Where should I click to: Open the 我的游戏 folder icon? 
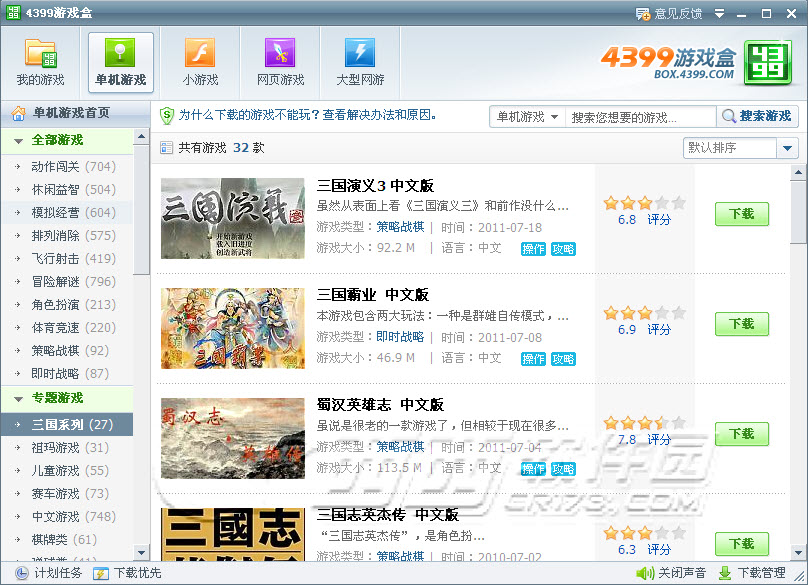coord(41,53)
